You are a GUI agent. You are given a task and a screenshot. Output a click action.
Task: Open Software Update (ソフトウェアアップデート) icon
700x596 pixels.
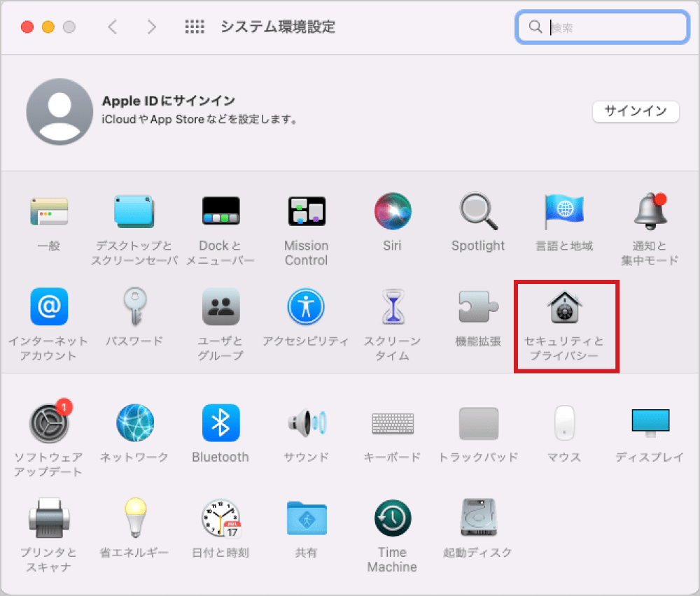pyautogui.click(x=48, y=424)
